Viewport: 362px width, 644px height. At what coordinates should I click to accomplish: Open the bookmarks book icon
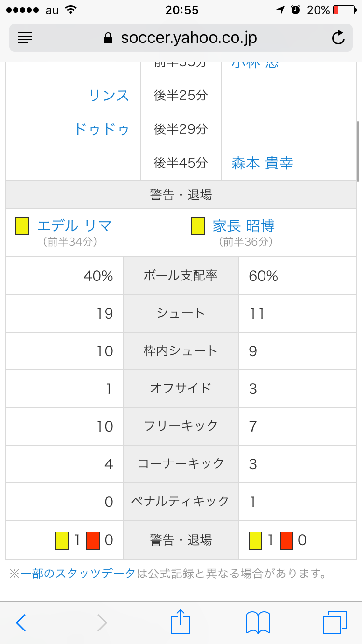[x=258, y=622]
